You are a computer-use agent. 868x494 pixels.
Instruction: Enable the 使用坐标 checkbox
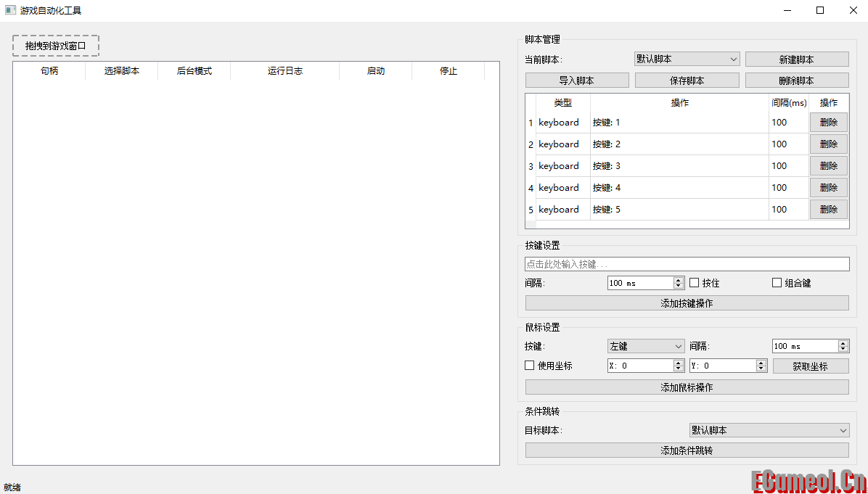tap(530, 366)
